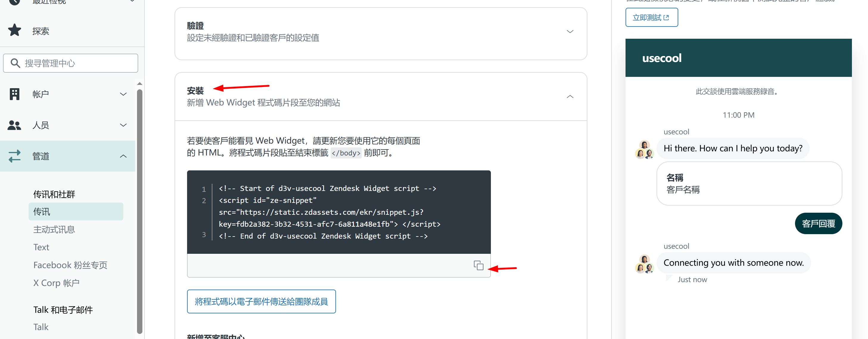Click the Talk 和电子邮件 heading

pos(63,310)
